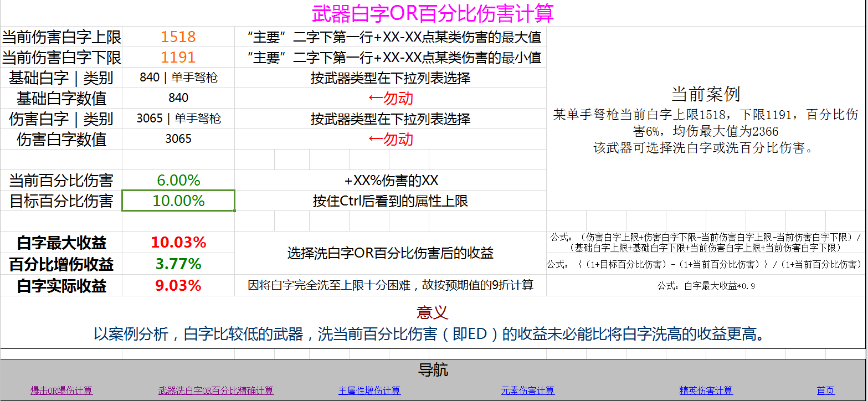The height and width of the screenshot is (401, 868).
Task: Open the 精英伤害计算 navigation link
Action: (706, 390)
